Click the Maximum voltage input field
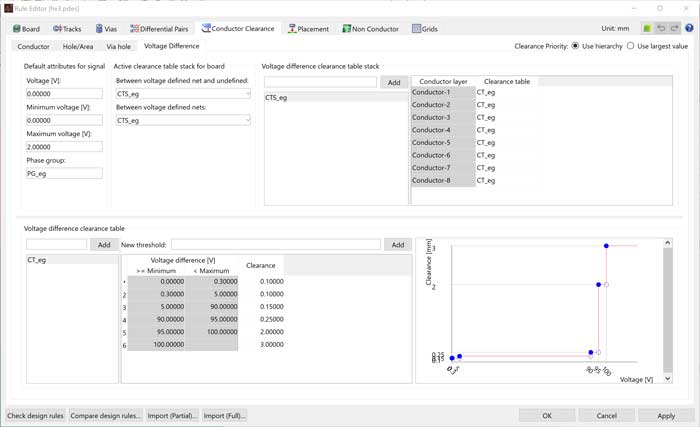The width and height of the screenshot is (700, 427). pos(63,146)
